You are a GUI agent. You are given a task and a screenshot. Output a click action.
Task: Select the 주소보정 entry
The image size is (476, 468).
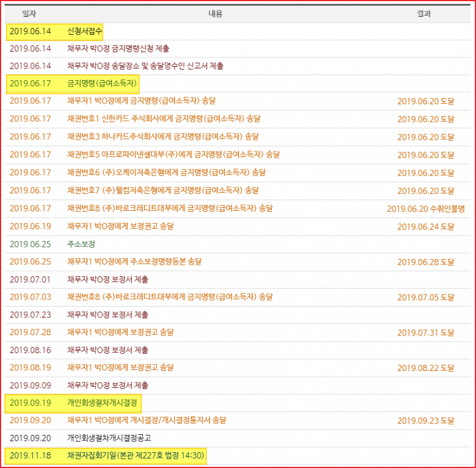(81, 244)
